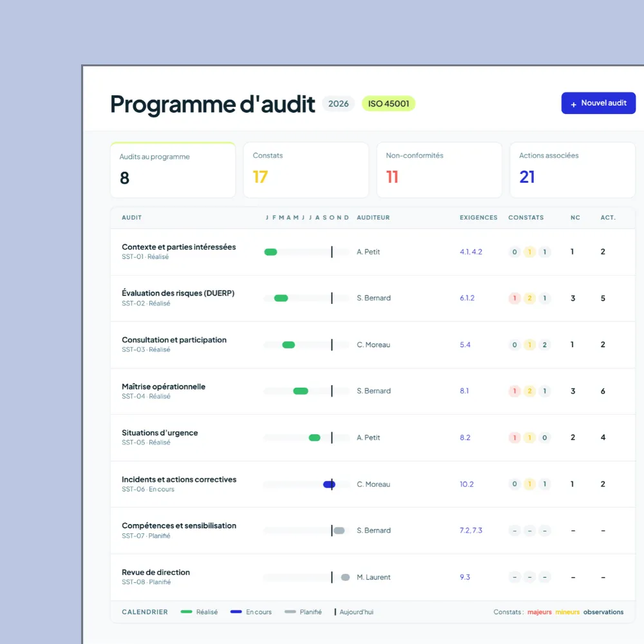Image resolution: width=644 pixels, height=644 pixels.
Task: Open the Non-conformités summary card
Action: click(439, 170)
